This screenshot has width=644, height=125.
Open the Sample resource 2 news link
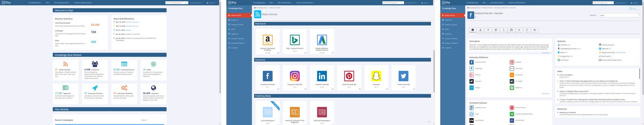tap(132, 22)
